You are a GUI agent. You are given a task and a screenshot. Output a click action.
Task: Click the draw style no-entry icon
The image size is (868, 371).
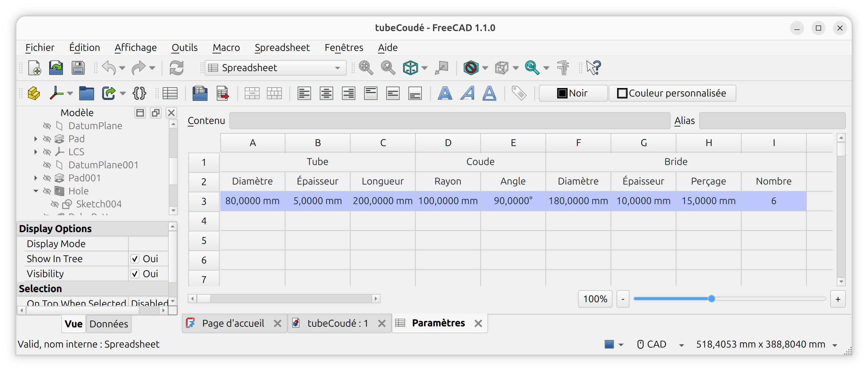click(471, 68)
